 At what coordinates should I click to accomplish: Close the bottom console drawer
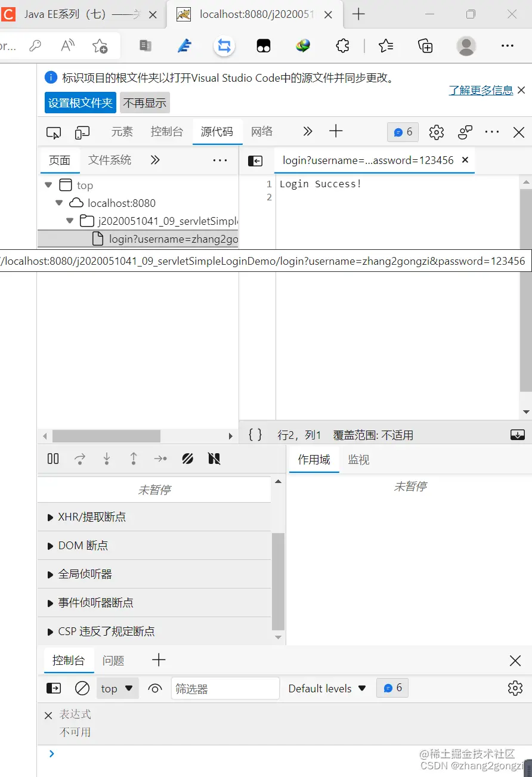pos(515,660)
